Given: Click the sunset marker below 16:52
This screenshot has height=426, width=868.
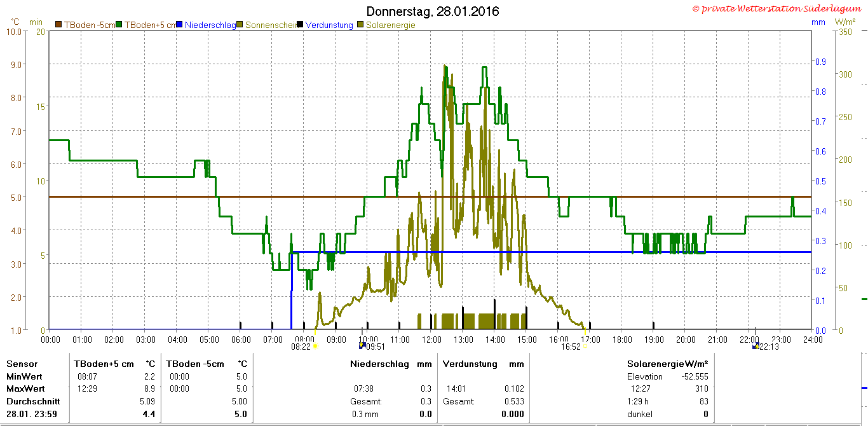Looking at the screenshot, I should coord(585,347).
